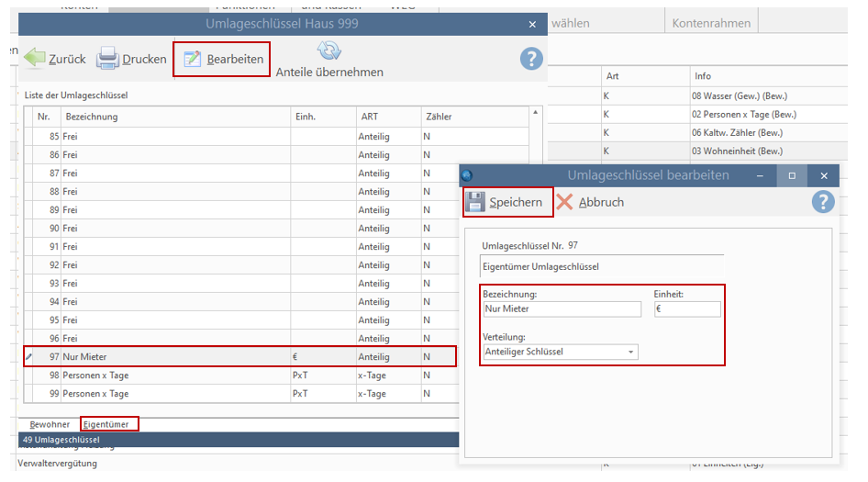
Task: Open the Verteilung dropdown list
Action: pyautogui.click(x=630, y=352)
